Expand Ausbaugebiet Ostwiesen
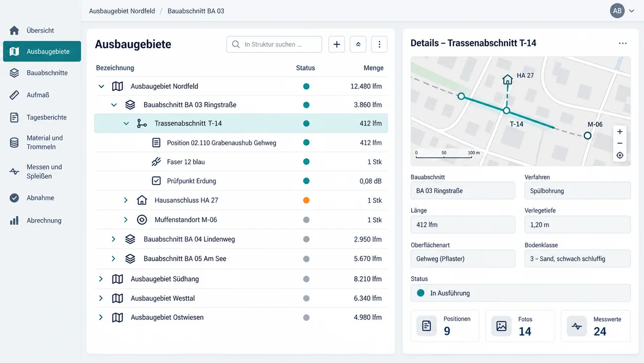644x363 pixels. (101, 317)
